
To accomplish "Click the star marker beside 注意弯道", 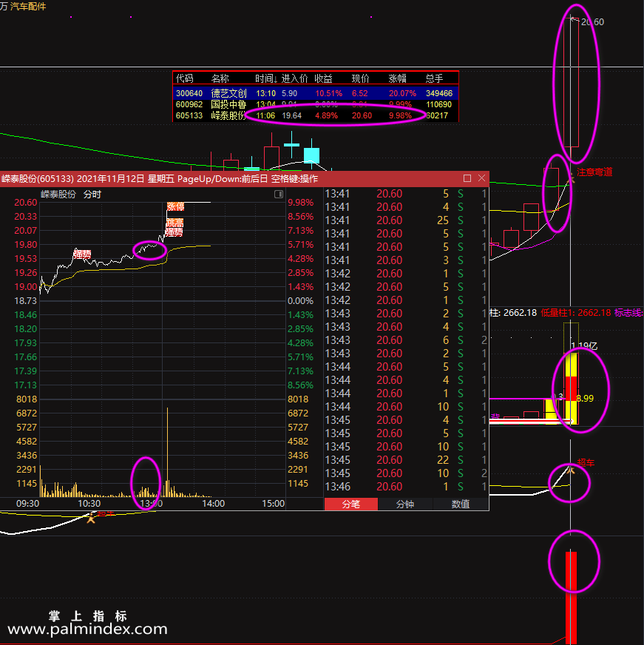I will [x=570, y=178].
